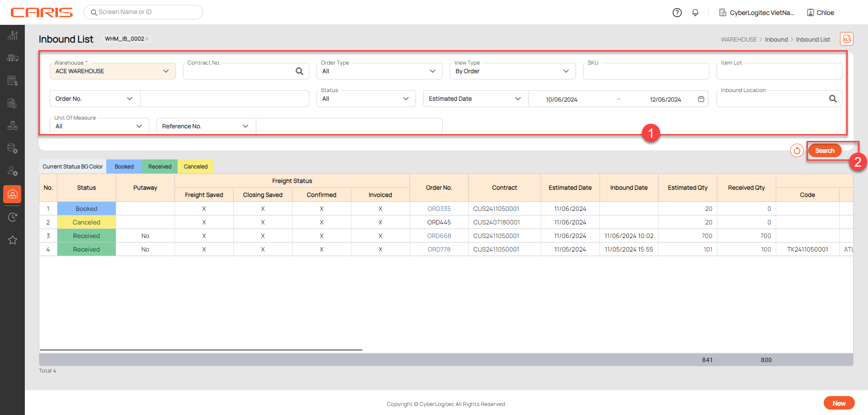The height and width of the screenshot is (415, 868).
Task: Click the Contract No. search magnifier
Action: pyautogui.click(x=299, y=71)
